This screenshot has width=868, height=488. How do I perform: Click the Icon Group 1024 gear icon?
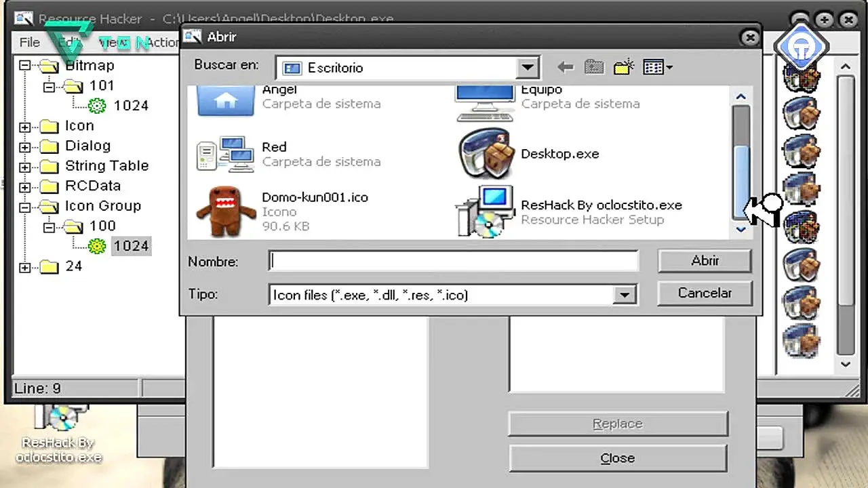pyautogui.click(x=98, y=246)
